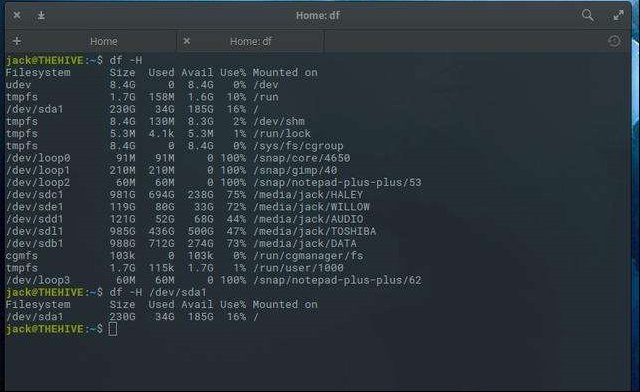Click '/media/jack/HALEY' path
Viewport: 640px width, 392px height.
(308, 195)
